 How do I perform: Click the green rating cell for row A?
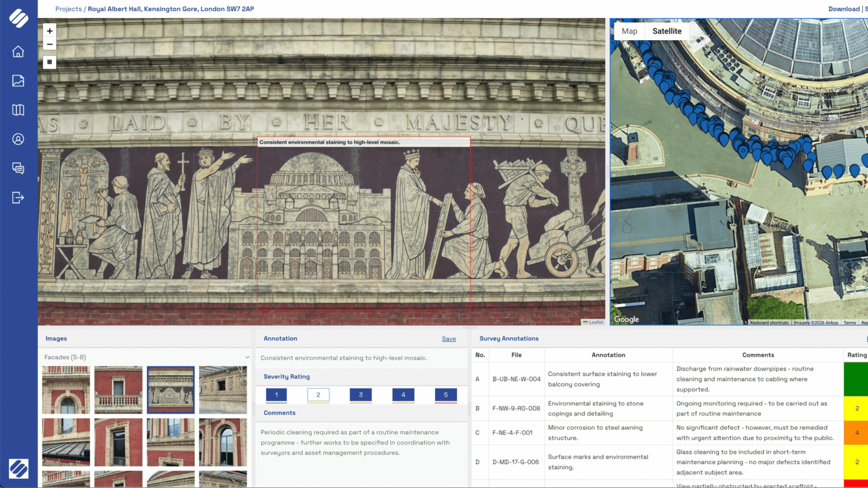(856, 379)
